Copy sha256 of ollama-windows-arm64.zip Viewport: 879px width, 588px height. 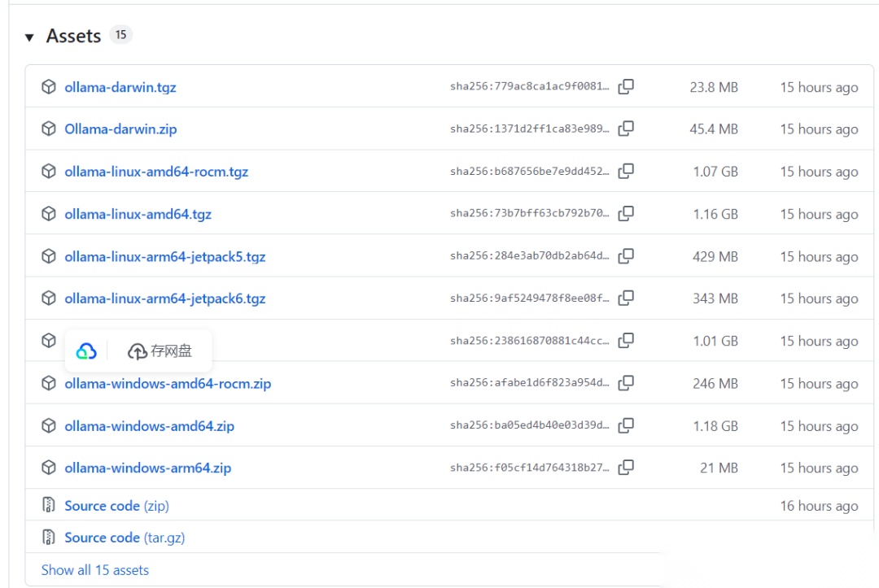click(626, 468)
